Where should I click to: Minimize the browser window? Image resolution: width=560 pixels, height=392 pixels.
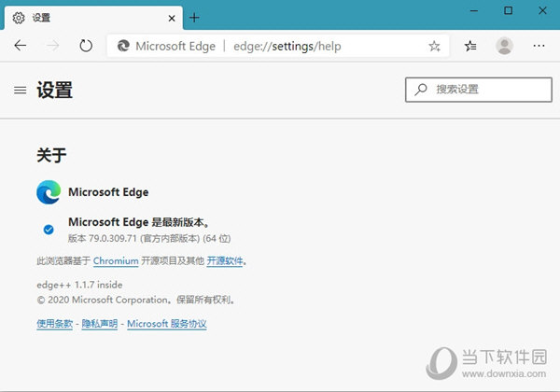pyautogui.click(x=474, y=10)
